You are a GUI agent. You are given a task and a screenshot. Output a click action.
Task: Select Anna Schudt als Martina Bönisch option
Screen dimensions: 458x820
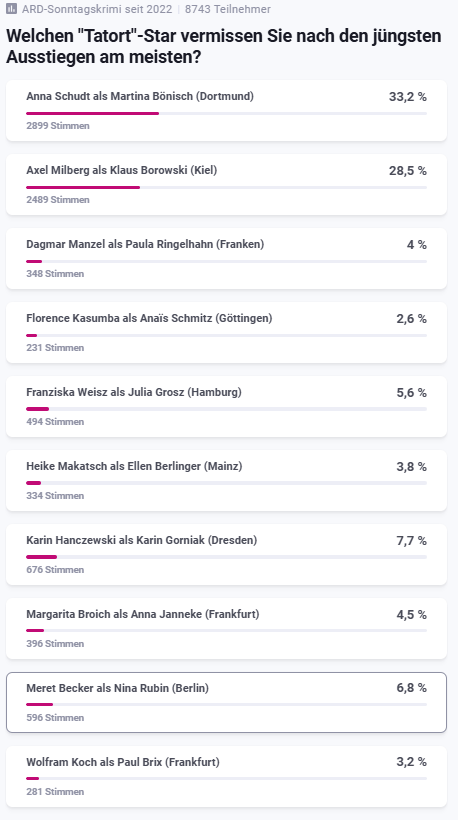pyautogui.click(x=226, y=110)
